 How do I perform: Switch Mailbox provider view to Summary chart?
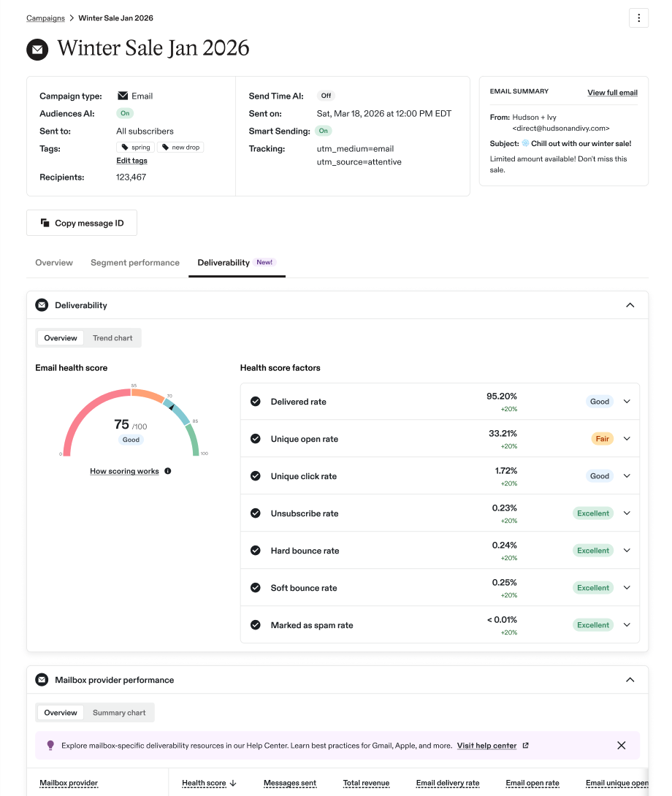tap(119, 713)
